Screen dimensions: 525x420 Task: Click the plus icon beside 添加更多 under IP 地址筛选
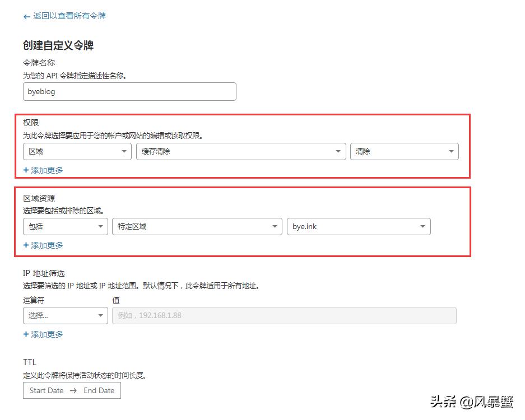click(x=26, y=334)
